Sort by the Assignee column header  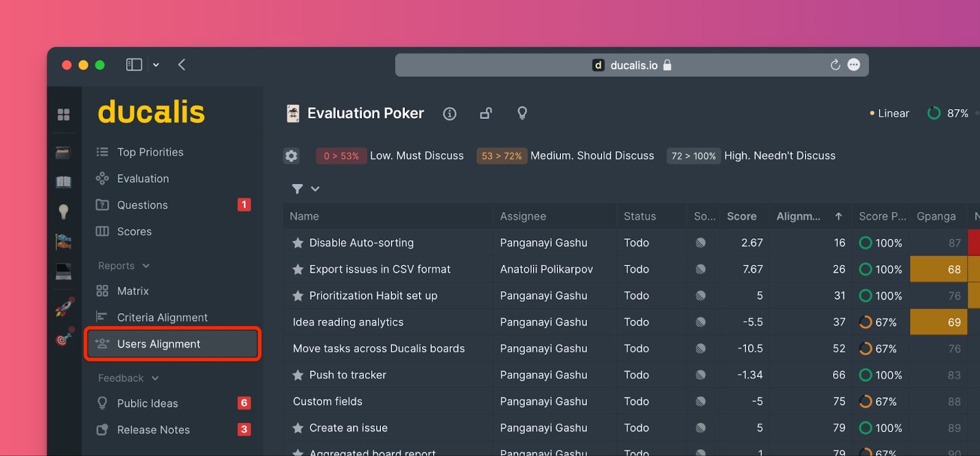click(523, 216)
